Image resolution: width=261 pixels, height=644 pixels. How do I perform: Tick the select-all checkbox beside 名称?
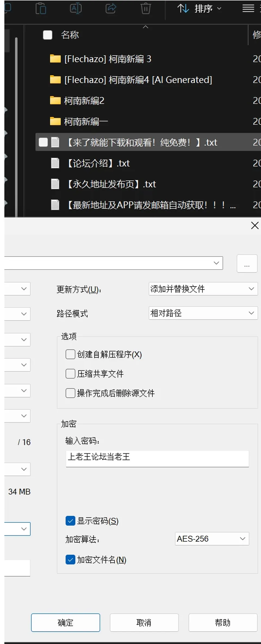(x=48, y=35)
